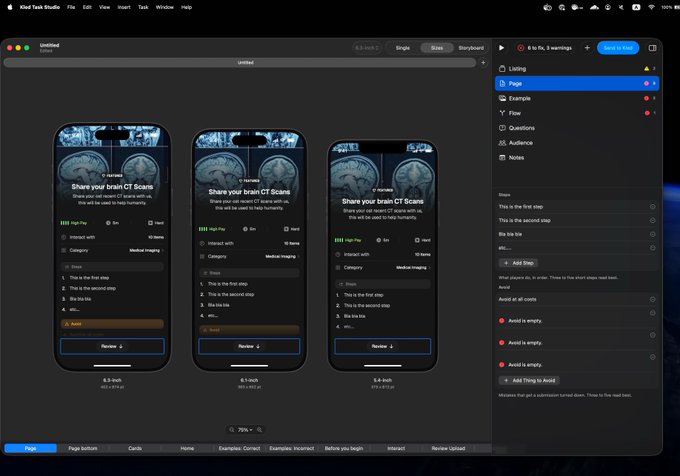Switch to the Before you begin tab
The image size is (680, 476).
(344, 448)
